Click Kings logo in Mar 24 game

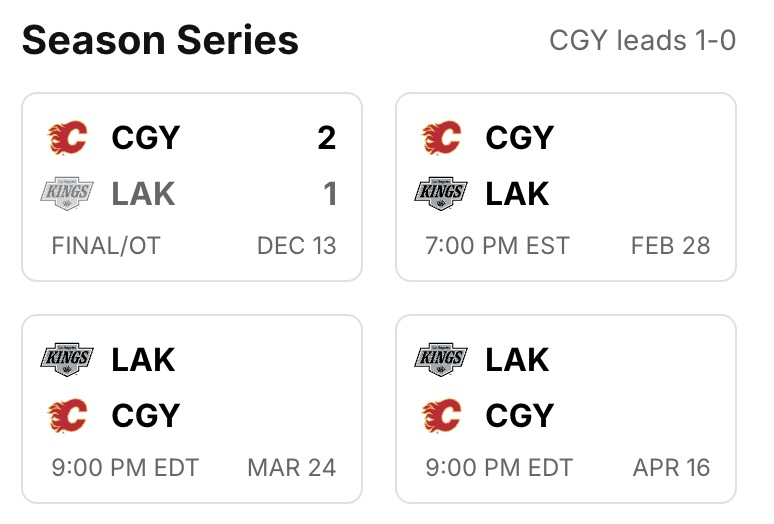click(67, 359)
